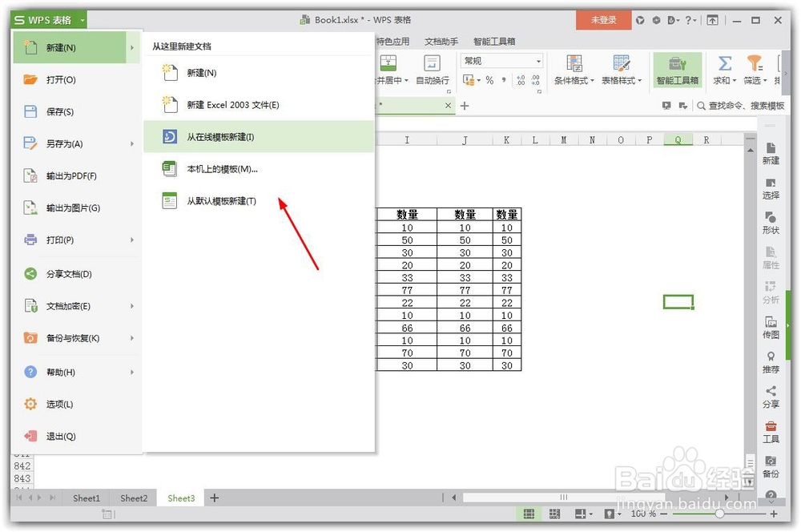Screen dimensions: 801x532
Task: Switch to page break view icon in status bar
Action: (555, 514)
